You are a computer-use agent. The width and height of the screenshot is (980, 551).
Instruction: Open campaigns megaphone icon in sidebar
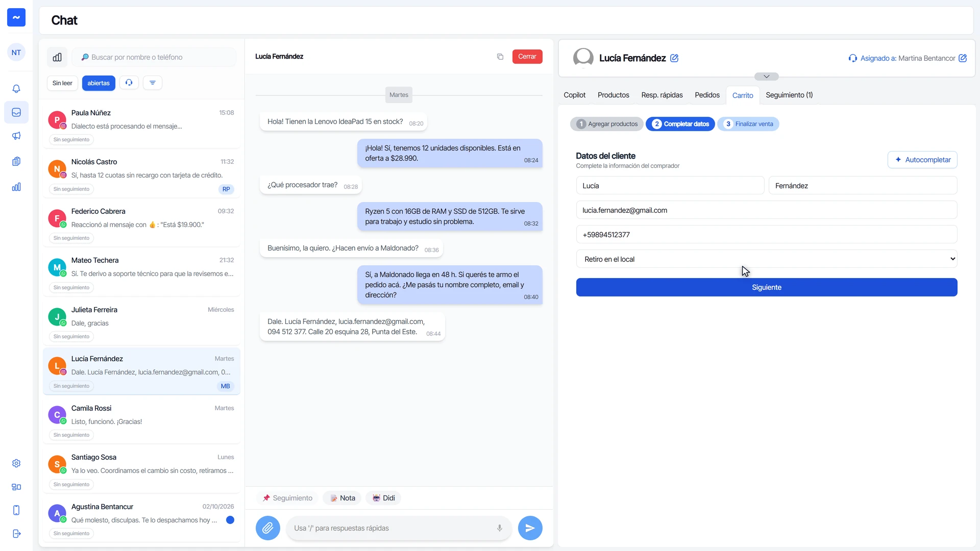[16, 136]
